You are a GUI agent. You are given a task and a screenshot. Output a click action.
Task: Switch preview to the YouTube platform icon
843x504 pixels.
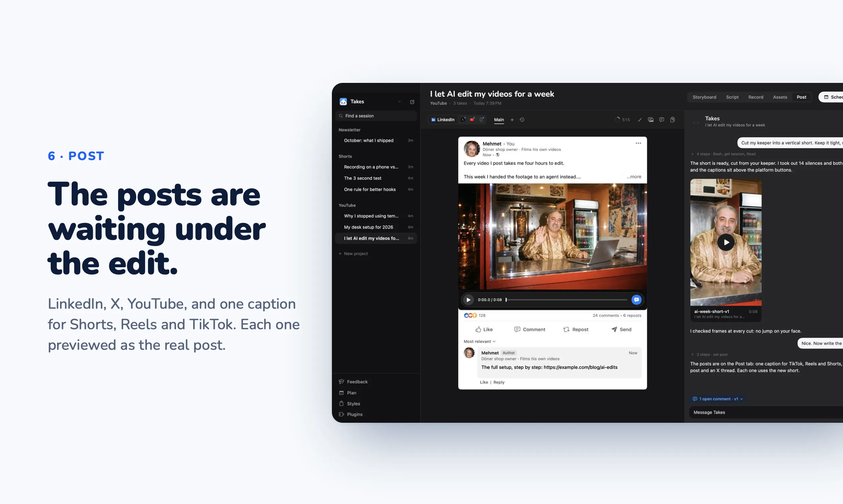point(472,120)
